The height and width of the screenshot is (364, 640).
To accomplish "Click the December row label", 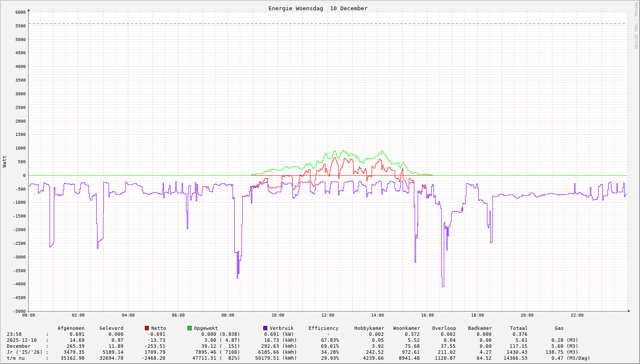I will [19, 346].
